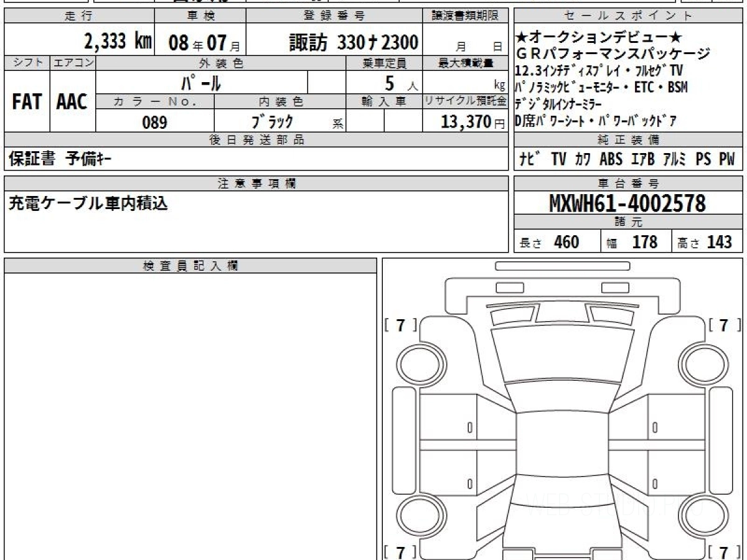The width and height of the screenshot is (747, 560).
Task: Click the 乗車定員 header
Action: point(385,63)
